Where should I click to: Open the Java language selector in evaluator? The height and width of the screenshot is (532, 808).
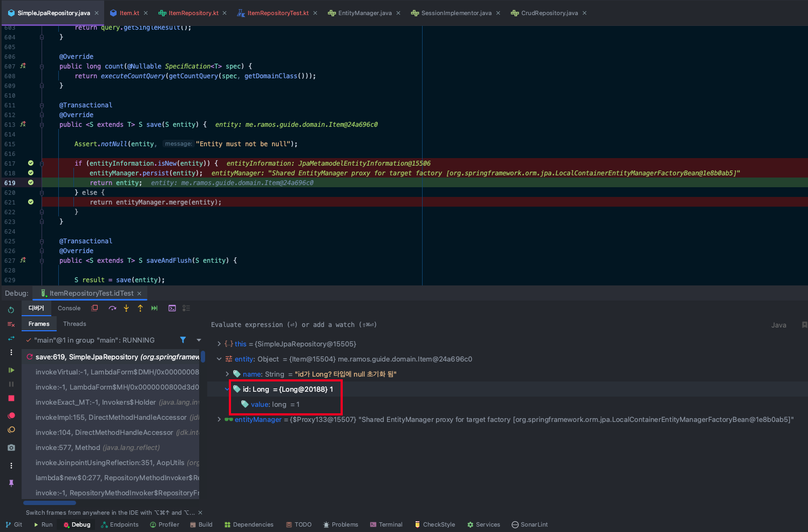(x=778, y=325)
